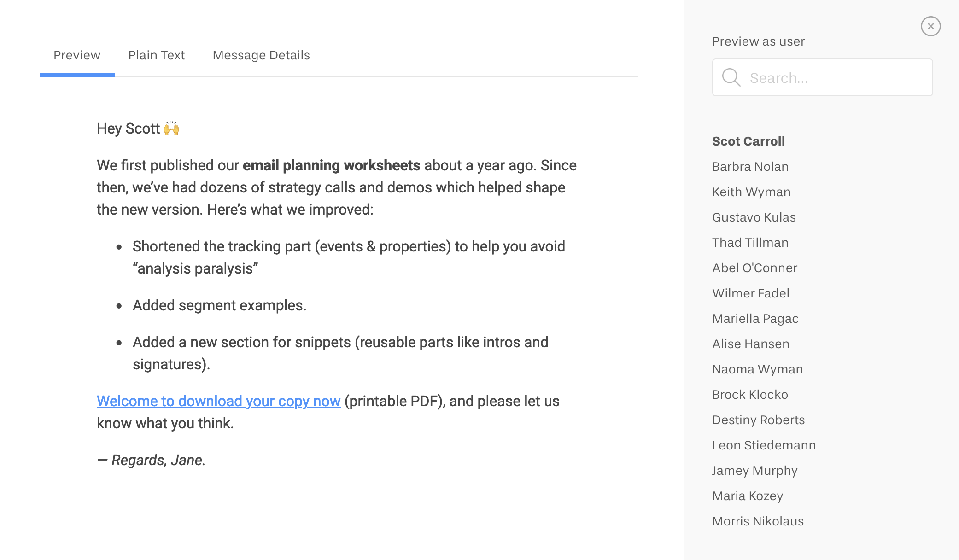Screen dimensions: 959x560
Task: Click the search magnifier icon
Action: (731, 77)
